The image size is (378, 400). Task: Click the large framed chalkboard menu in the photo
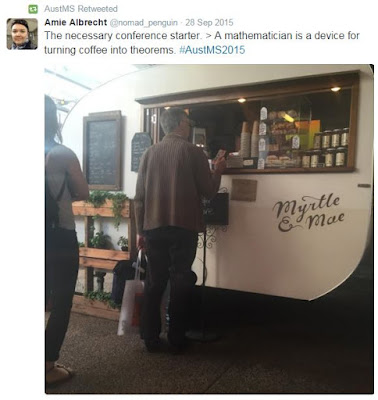point(103,150)
